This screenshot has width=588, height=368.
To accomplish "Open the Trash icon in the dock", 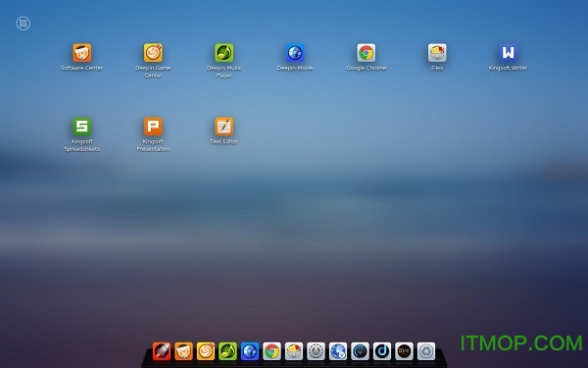I will pos(426,351).
